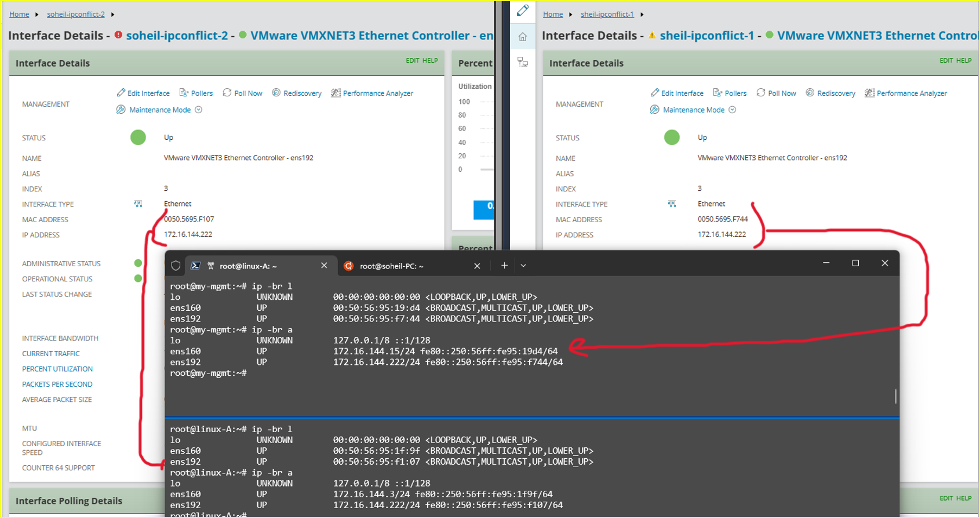The height and width of the screenshot is (518, 980).
Task: Select IP address 172.16.144.222 in right panel
Action: [722, 234]
